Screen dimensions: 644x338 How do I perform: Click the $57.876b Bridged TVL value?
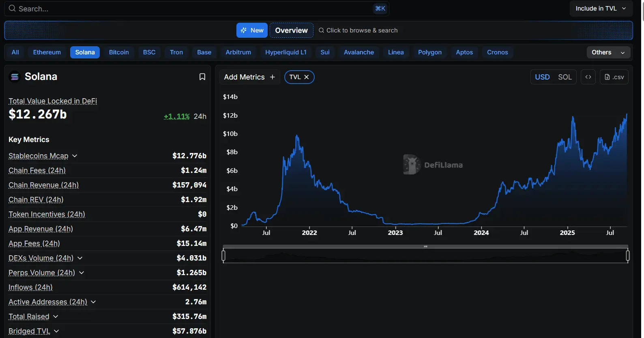189,331
